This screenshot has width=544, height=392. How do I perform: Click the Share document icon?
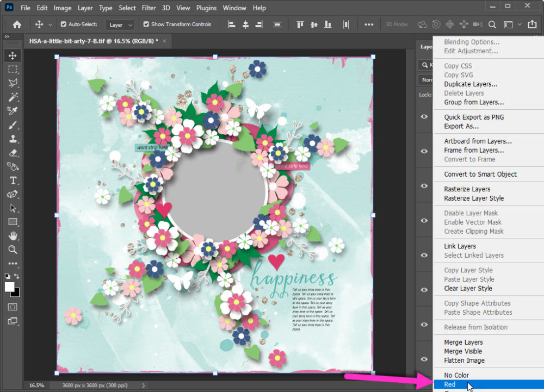pos(532,24)
